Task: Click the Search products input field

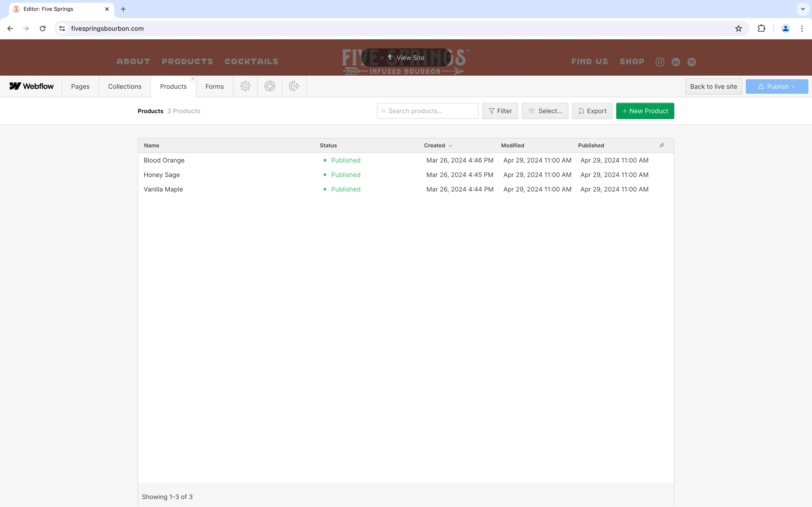Action: (x=427, y=111)
